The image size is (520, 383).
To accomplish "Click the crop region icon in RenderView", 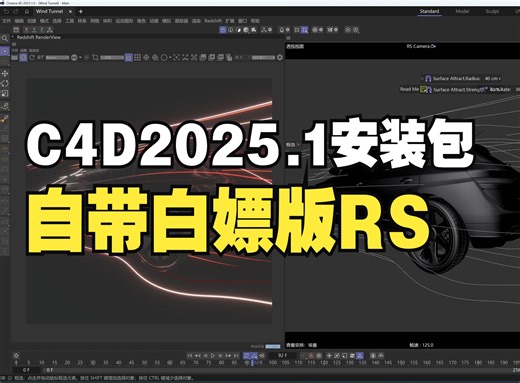I will (x=95, y=57).
